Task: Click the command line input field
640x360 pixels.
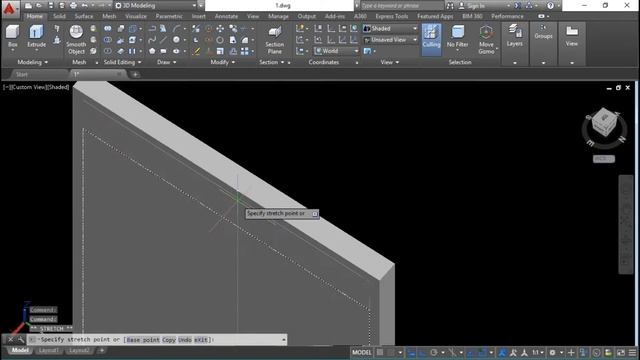Action: point(157,340)
